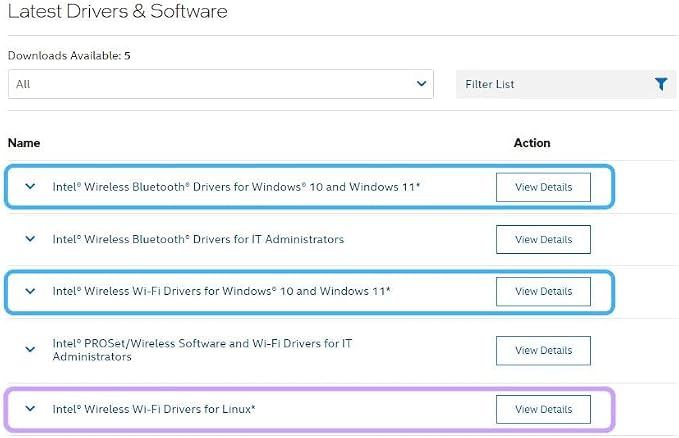Screen dimensions: 679x438
Task: Open the All downloads type dropdown
Action: pyautogui.click(x=220, y=84)
